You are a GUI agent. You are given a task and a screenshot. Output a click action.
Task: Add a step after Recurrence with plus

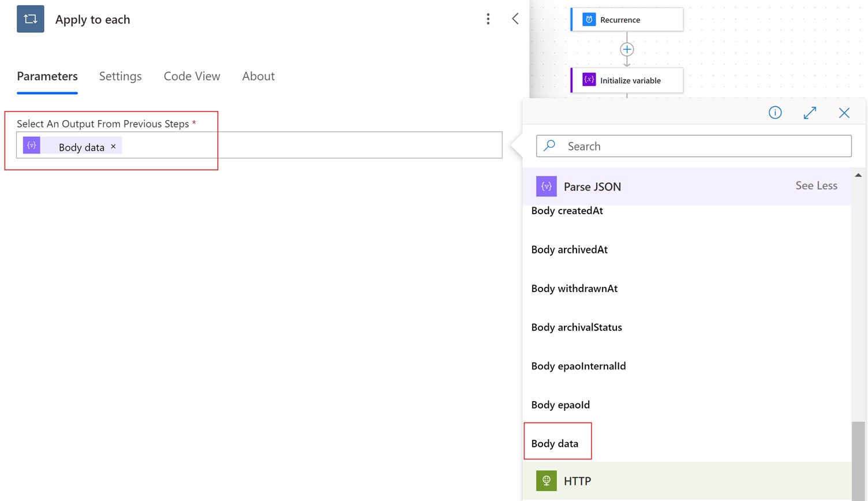pos(627,50)
